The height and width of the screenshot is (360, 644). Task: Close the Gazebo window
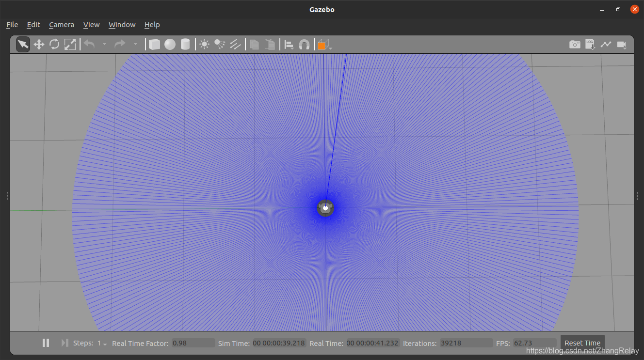(634, 9)
